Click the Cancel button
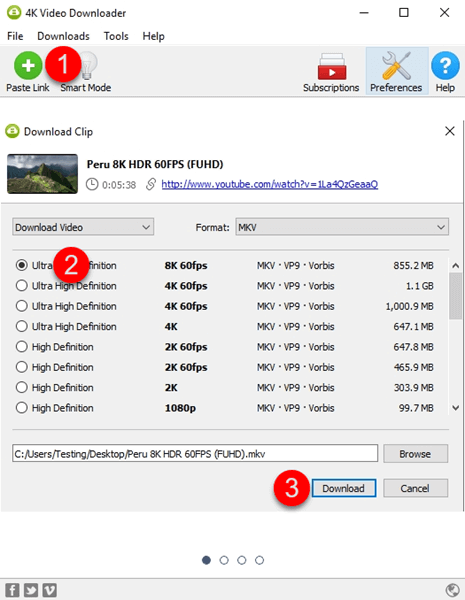 (x=415, y=488)
